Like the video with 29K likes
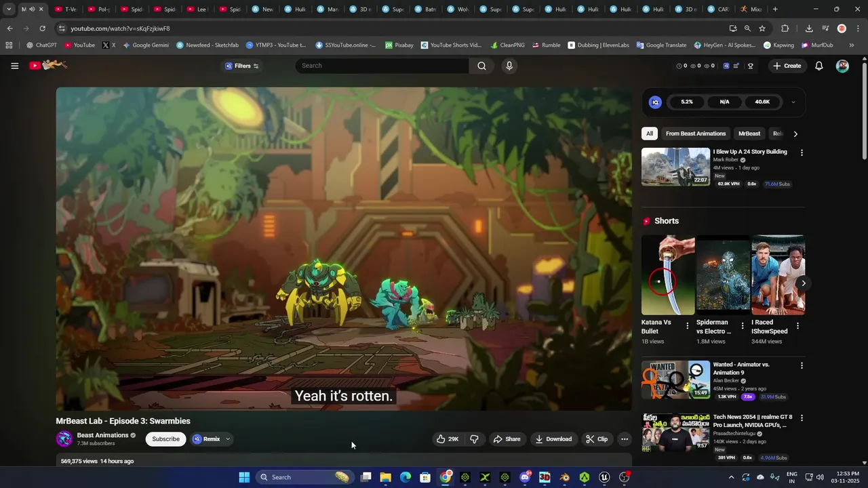Screen dimensions: 868x488 (x=448, y=439)
